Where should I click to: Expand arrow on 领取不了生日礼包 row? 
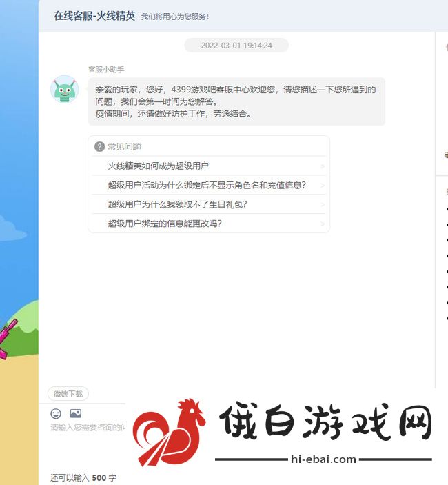(x=323, y=205)
